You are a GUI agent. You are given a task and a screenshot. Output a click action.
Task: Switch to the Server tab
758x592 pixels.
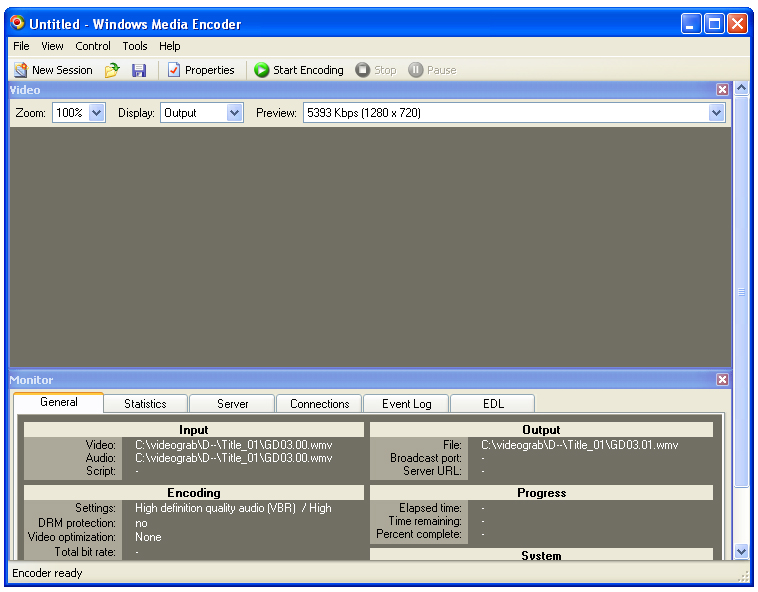point(233,404)
